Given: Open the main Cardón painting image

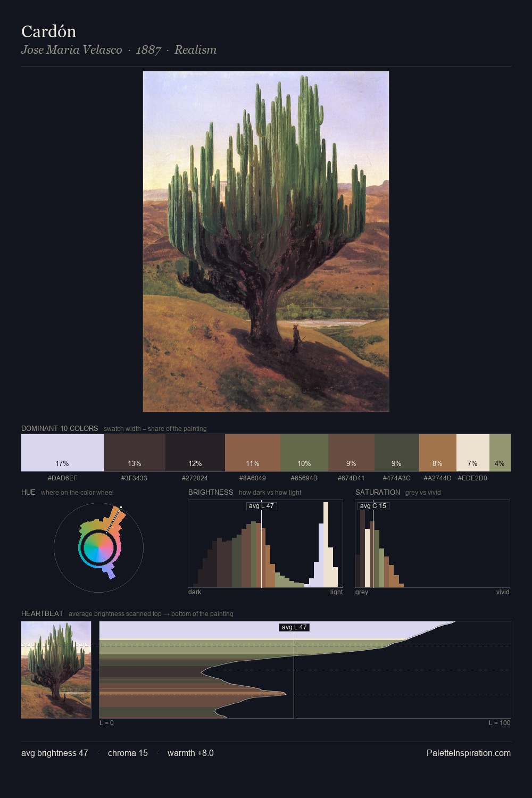Looking at the screenshot, I should [x=266, y=242].
